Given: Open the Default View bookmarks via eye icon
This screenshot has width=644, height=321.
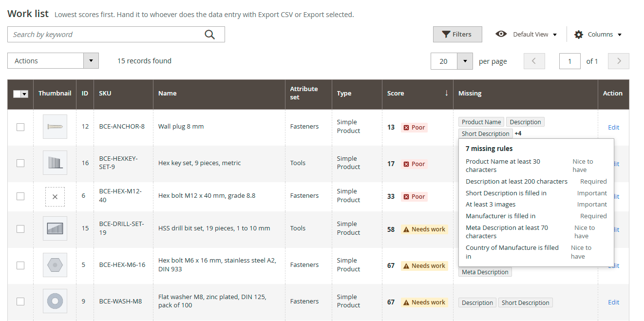Looking at the screenshot, I should (x=501, y=34).
